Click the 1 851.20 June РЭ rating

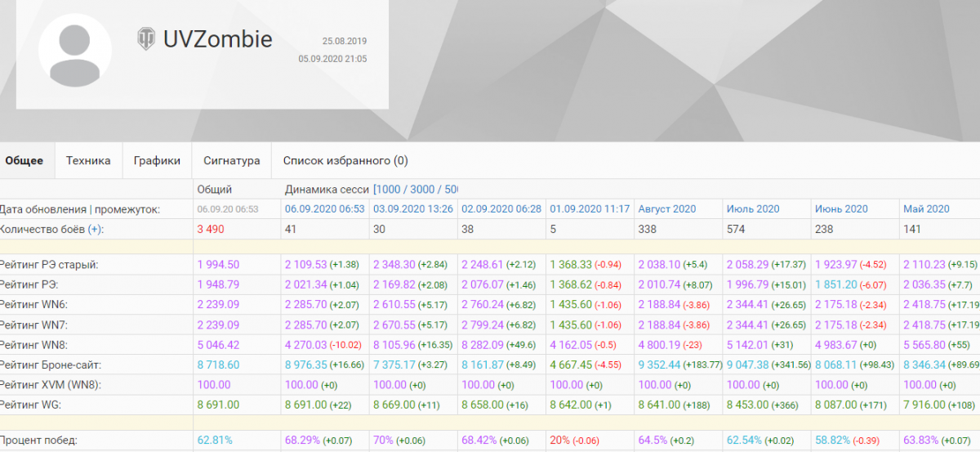tap(835, 284)
